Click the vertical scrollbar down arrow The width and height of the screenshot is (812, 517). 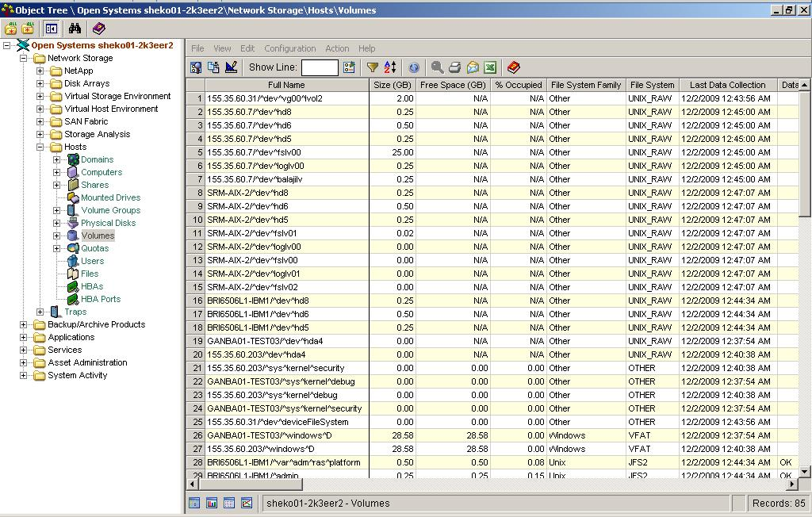click(x=805, y=472)
